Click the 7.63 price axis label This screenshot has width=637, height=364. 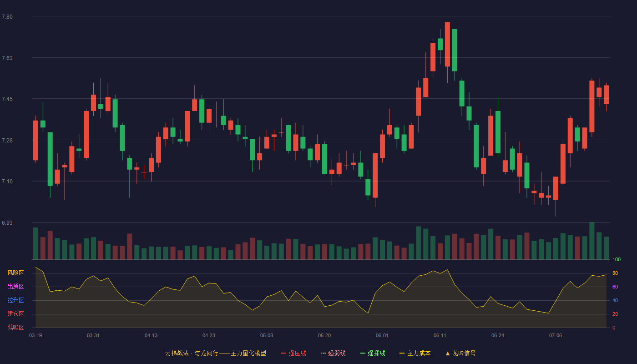7,58
